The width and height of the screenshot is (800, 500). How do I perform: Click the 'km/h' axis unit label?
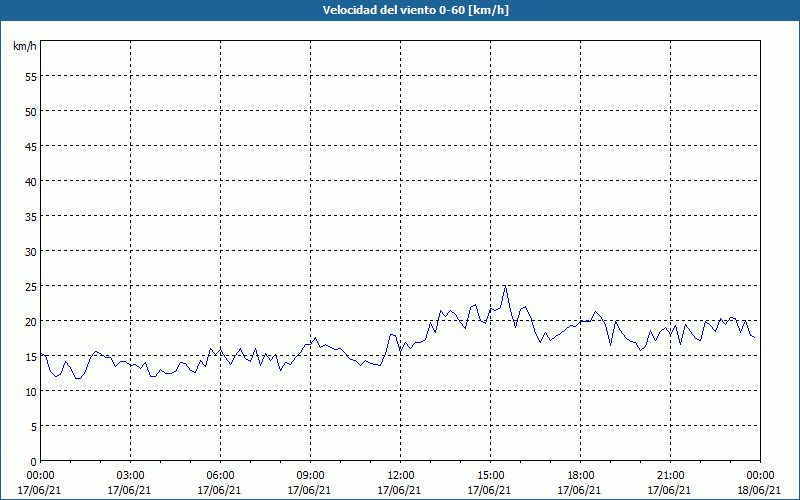pyautogui.click(x=25, y=46)
